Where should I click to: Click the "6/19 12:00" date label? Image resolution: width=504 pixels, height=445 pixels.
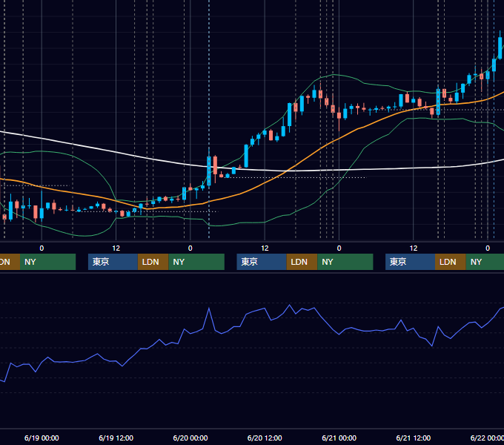click(116, 438)
